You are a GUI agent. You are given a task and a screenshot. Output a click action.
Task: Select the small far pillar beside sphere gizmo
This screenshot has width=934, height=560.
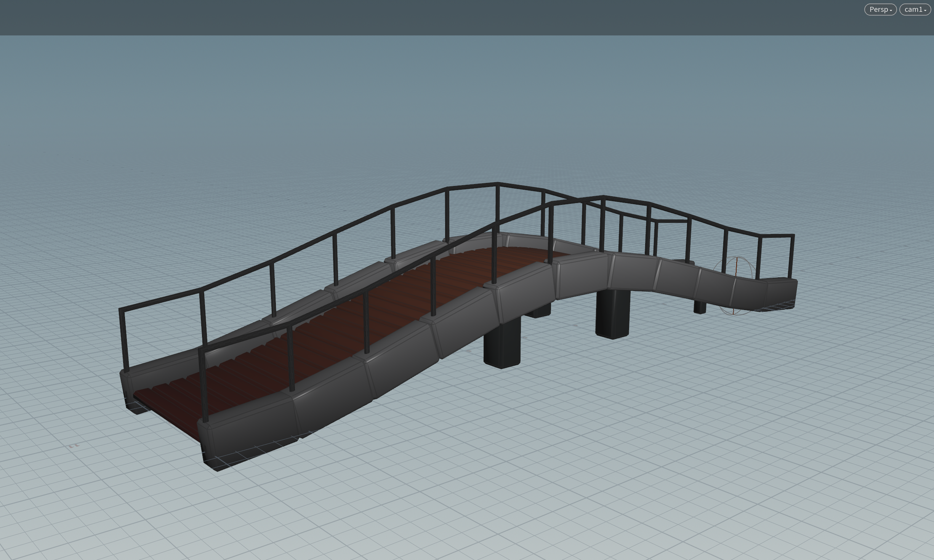700,307
